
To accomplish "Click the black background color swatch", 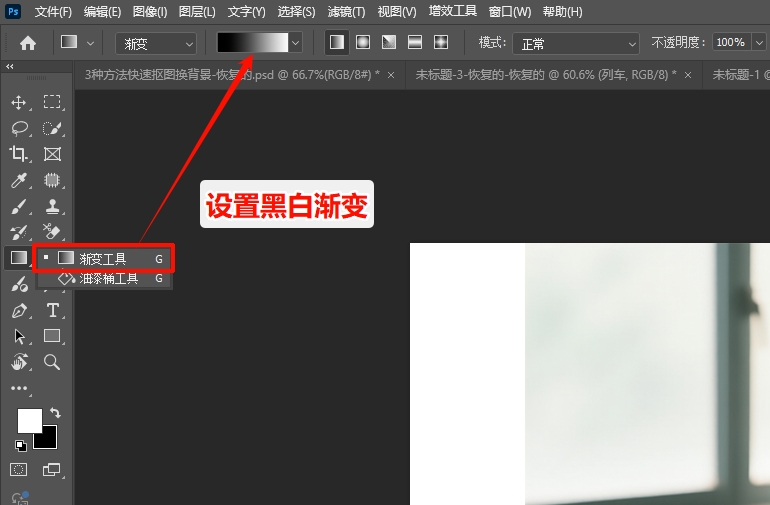I will point(48,440).
